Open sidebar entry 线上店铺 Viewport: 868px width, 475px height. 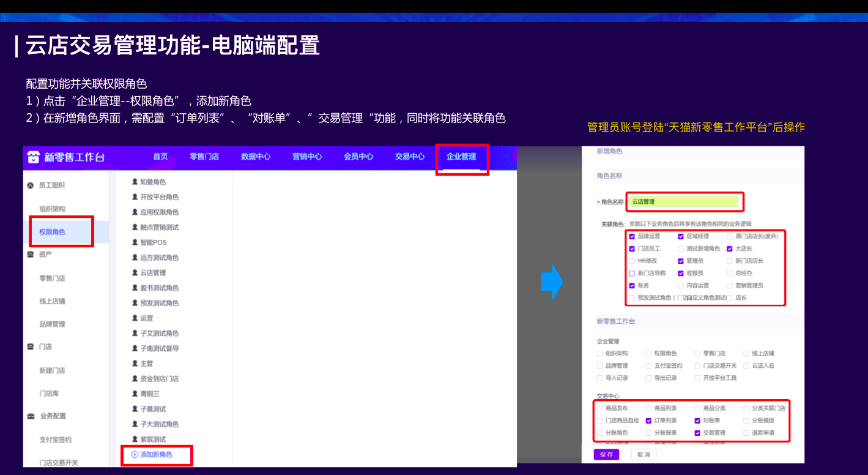pos(53,301)
